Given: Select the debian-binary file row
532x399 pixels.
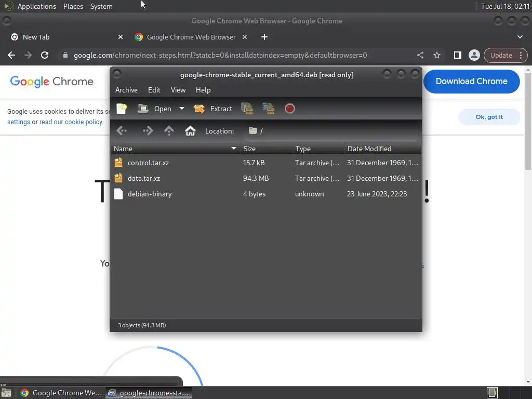Looking at the screenshot, I should (x=266, y=194).
